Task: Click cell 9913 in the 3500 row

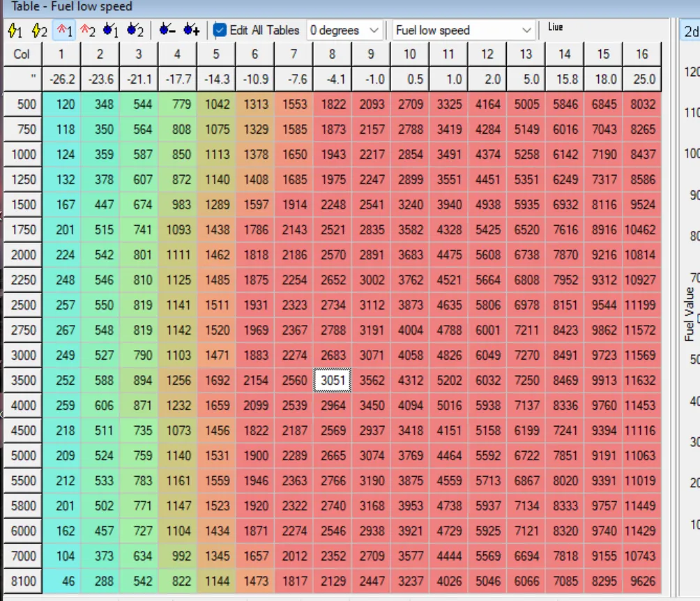Action: click(x=604, y=380)
